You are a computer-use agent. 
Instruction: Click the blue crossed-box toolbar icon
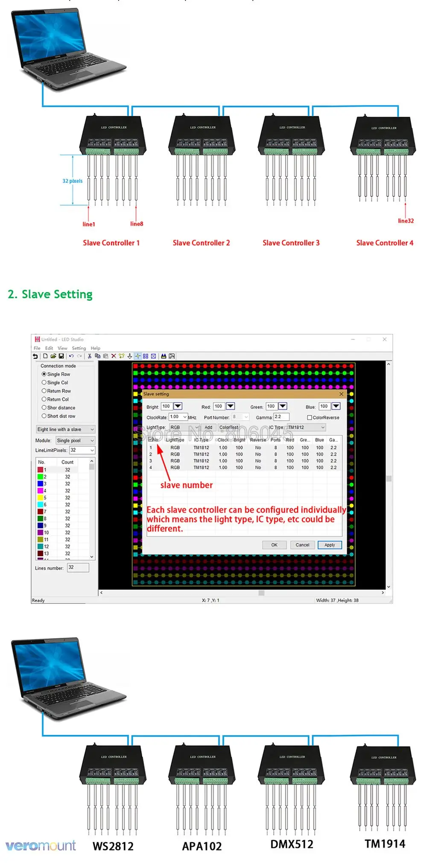[x=153, y=356]
